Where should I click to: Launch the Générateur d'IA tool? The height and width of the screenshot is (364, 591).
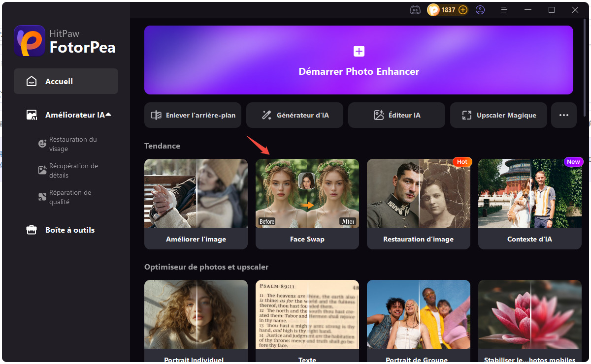tap(295, 115)
